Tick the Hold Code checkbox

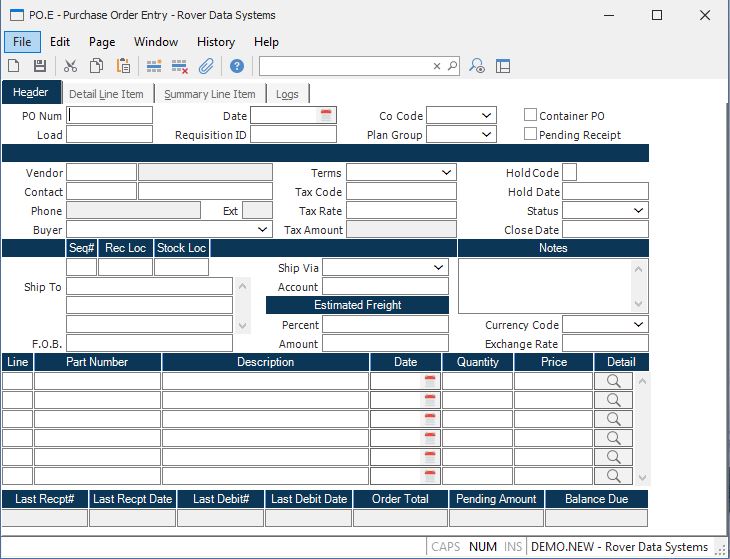click(569, 173)
